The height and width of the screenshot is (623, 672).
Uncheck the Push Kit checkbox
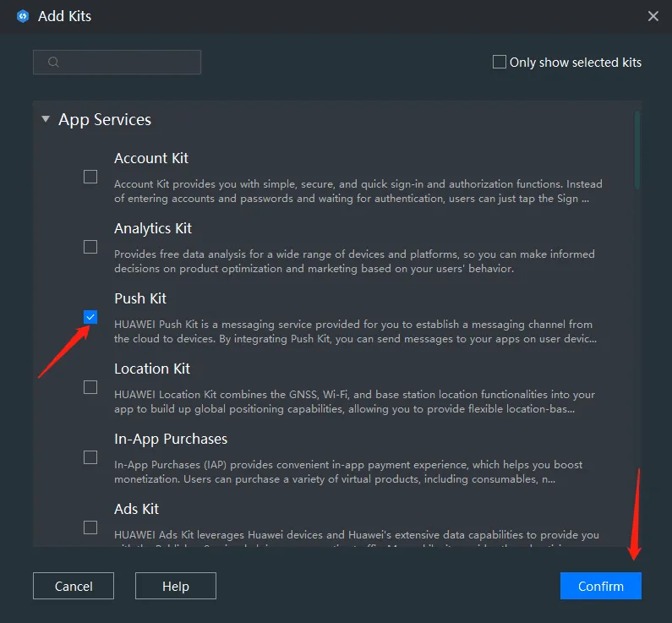click(90, 317)
